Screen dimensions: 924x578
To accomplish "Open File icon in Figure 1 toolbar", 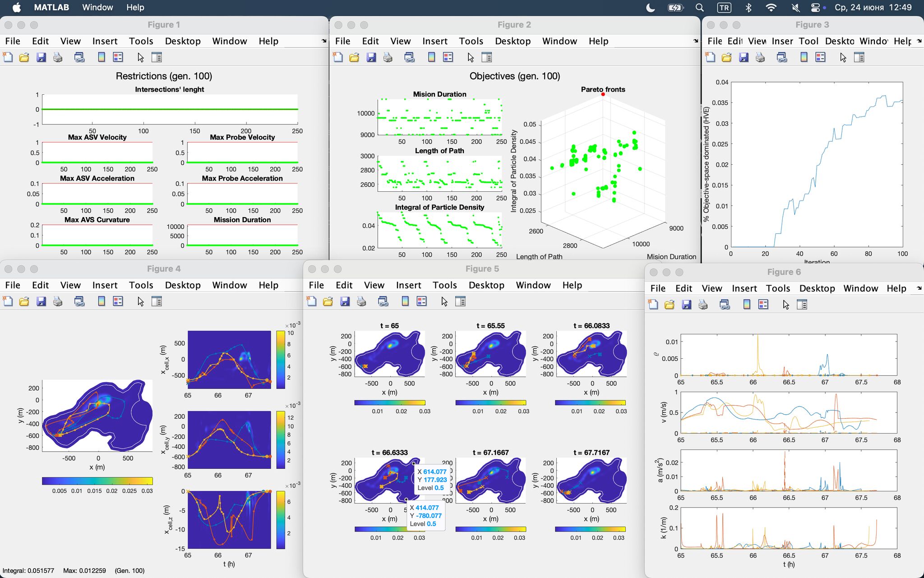I will click(x=24, y=57).
